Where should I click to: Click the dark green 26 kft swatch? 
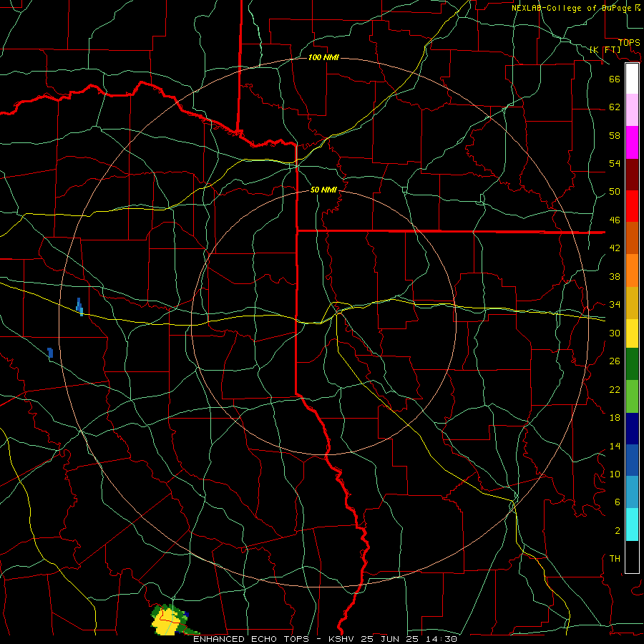point(632,364)
